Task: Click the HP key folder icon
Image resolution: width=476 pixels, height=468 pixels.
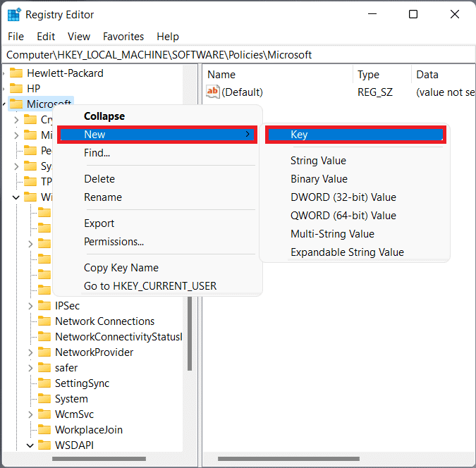Action: pyautogui.click(x=16, y=89)
